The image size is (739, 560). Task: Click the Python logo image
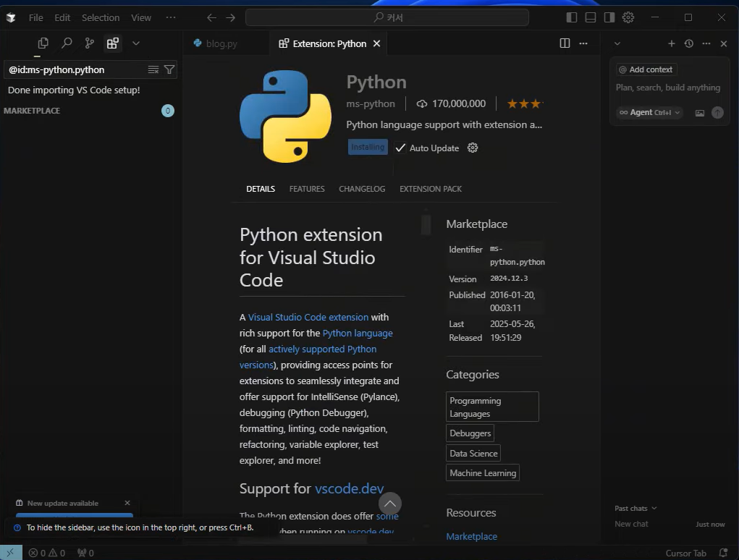286,116
